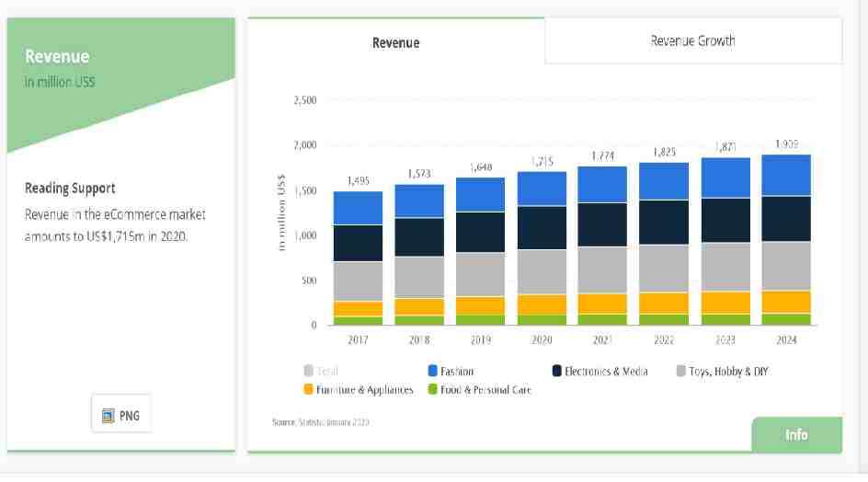Hide the Electronics & Media series

(600, 371)
